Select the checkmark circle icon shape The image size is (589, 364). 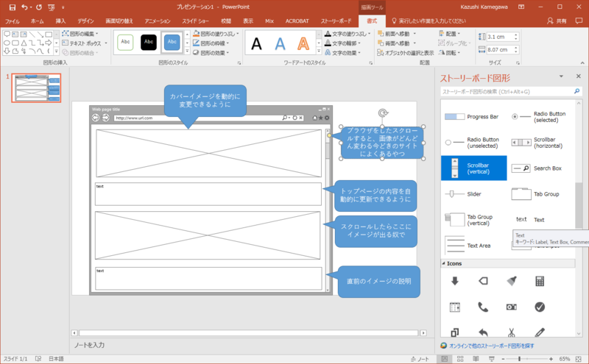pyautogui.click(x=540, y=307)
